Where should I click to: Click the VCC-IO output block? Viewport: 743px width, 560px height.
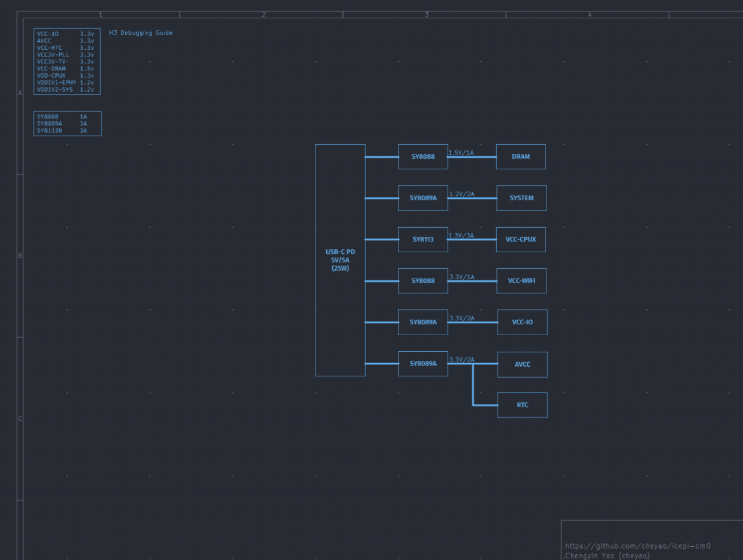[521, 322]
